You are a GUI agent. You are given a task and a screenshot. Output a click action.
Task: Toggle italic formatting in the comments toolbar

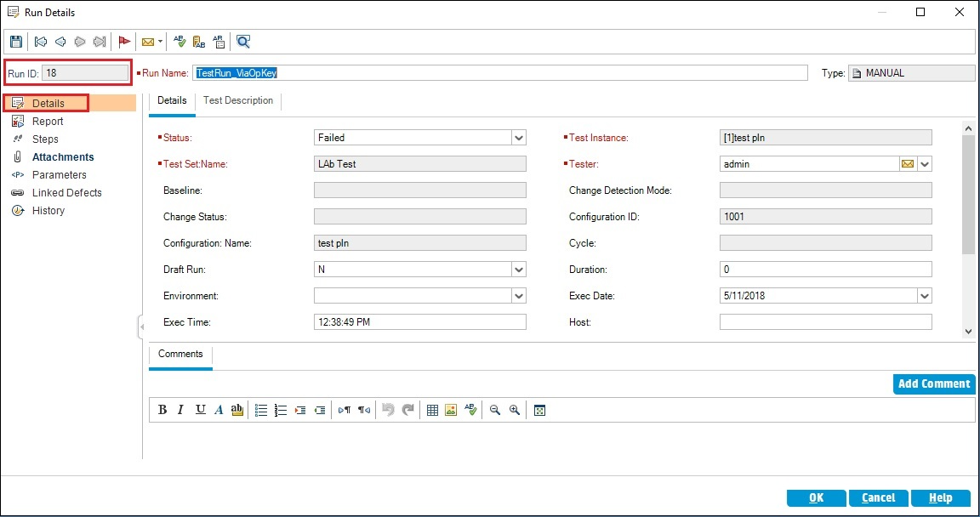click(x=180, y=410)
